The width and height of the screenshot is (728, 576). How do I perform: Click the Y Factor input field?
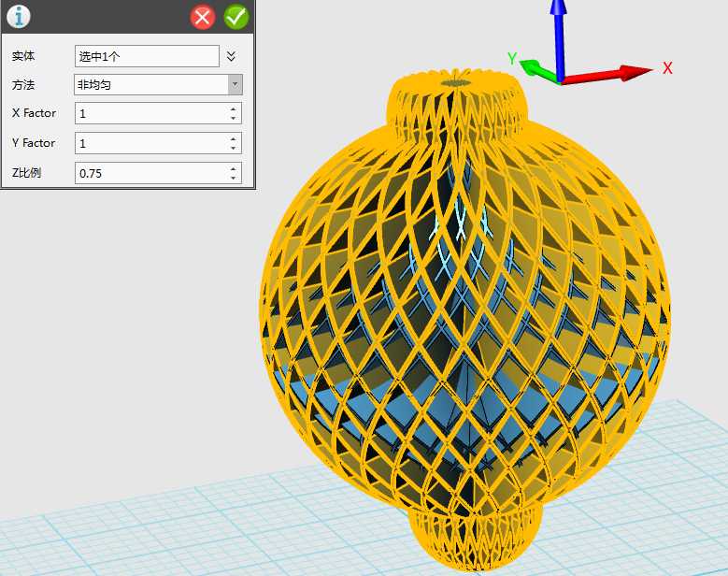click(158, 143)
